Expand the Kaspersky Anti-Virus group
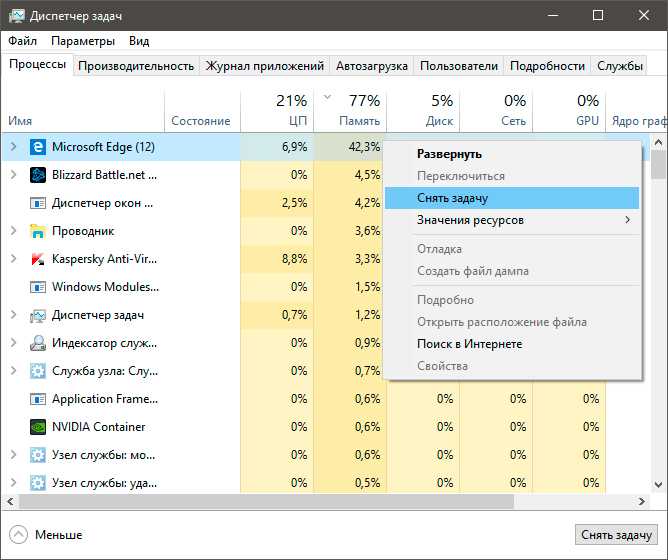Image resolution: width=668 pixels, height=560 pixels. coord(14,259)
